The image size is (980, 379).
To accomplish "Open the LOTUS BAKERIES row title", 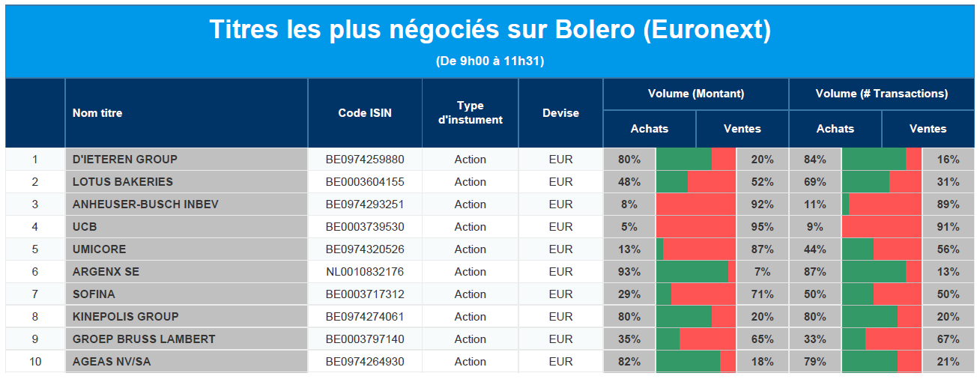I will (x=123, y=182).
